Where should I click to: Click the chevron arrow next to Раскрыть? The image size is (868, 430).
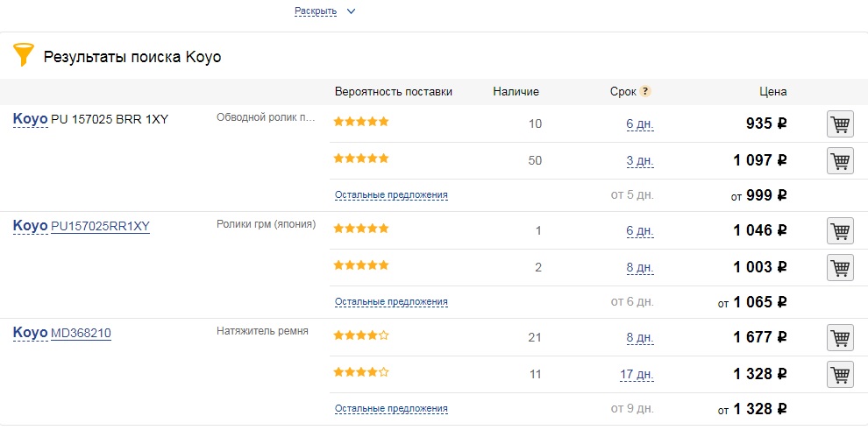click(351, 11)
